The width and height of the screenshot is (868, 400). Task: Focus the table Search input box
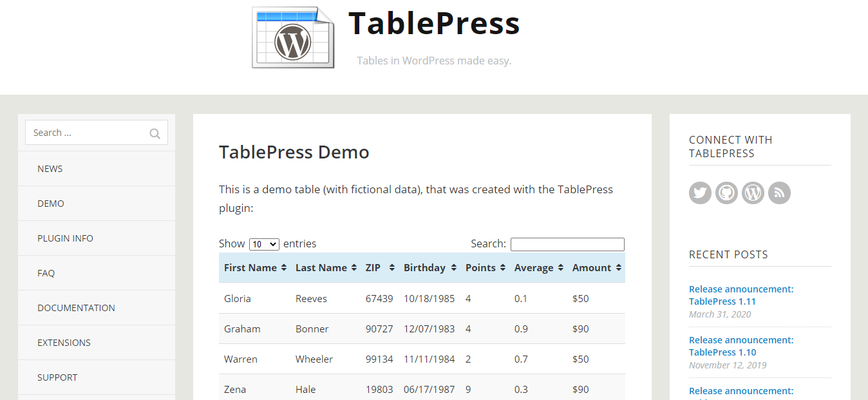point(567,244)
